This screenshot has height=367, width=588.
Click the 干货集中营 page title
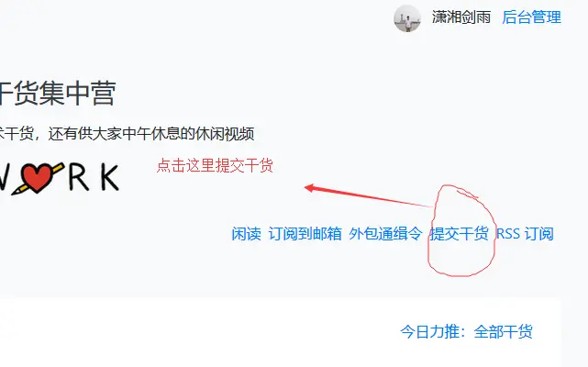58,94
